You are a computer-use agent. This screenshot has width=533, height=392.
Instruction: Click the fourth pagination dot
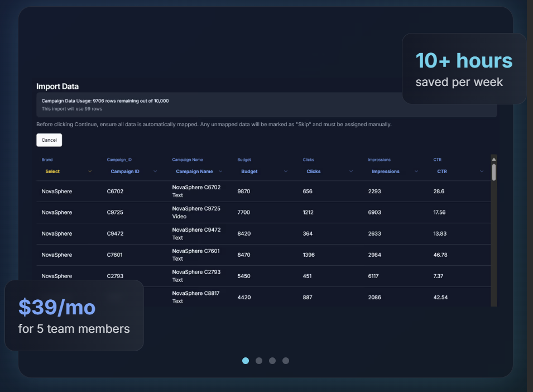point(285,361)
